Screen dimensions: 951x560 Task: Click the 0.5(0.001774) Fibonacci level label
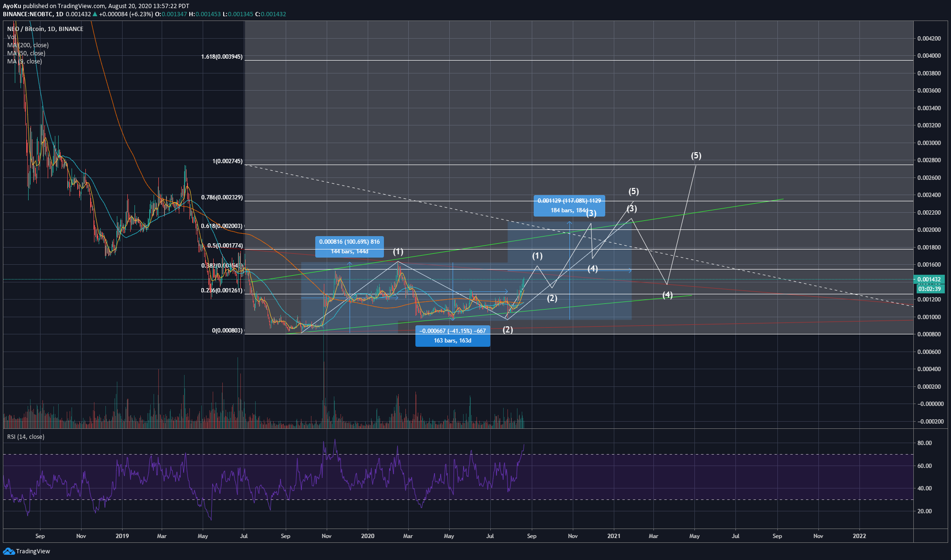coord(225,246)
